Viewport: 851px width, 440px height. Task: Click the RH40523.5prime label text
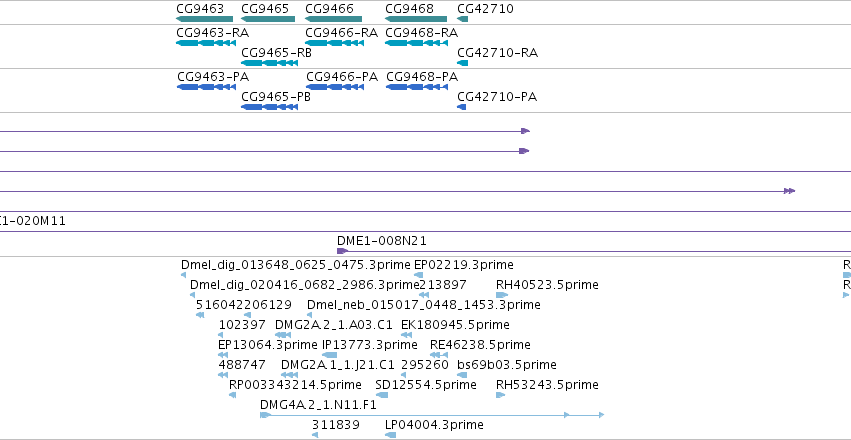[547, 285]
